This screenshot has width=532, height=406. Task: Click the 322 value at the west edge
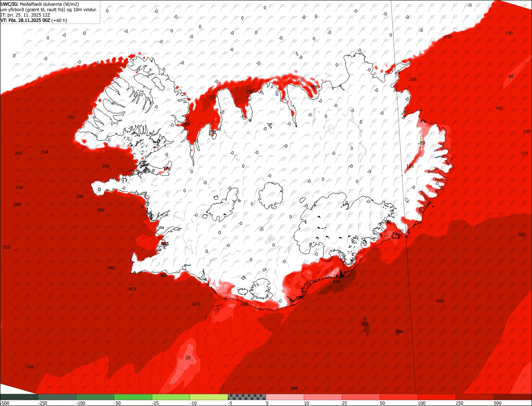pos(7,247)
